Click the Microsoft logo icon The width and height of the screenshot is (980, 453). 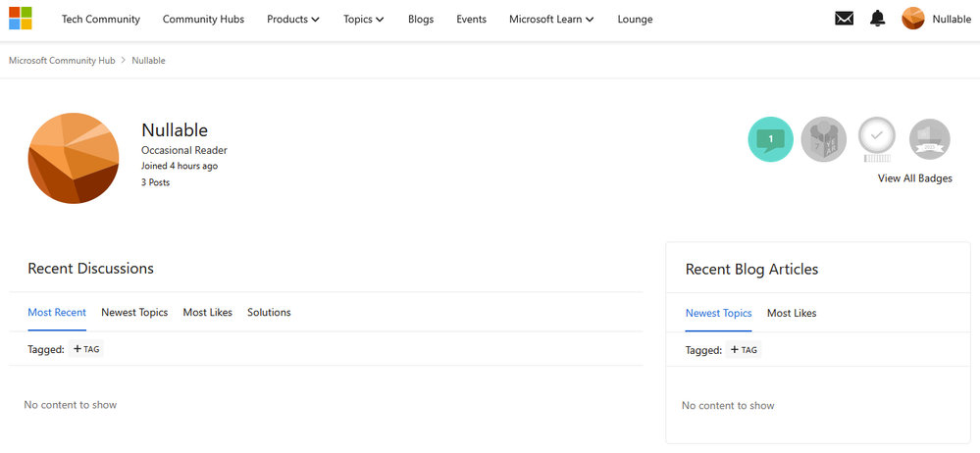(20, 19)
